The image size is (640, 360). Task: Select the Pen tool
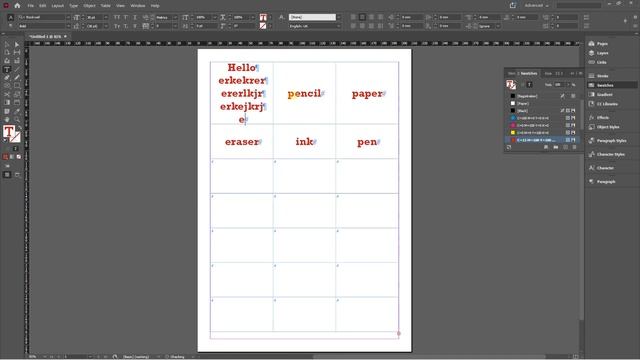[x=7, y=78]
